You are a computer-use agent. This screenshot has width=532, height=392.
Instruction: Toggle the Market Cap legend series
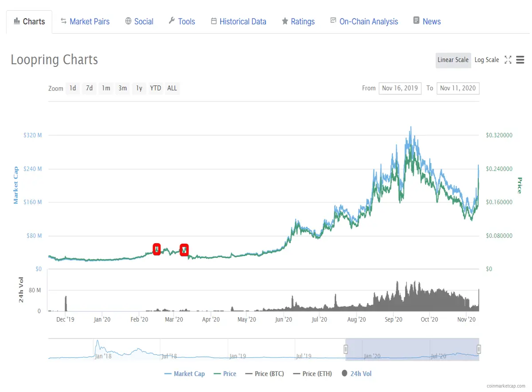pyautogui.click(x=184, y=374)
